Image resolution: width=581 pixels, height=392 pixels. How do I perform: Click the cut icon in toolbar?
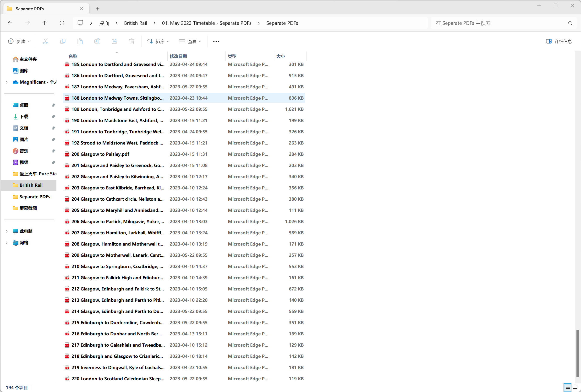[46, 41]
